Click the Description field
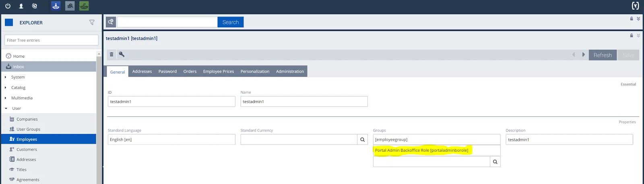This screenshot has height=184, width=644. click(569, 140)
